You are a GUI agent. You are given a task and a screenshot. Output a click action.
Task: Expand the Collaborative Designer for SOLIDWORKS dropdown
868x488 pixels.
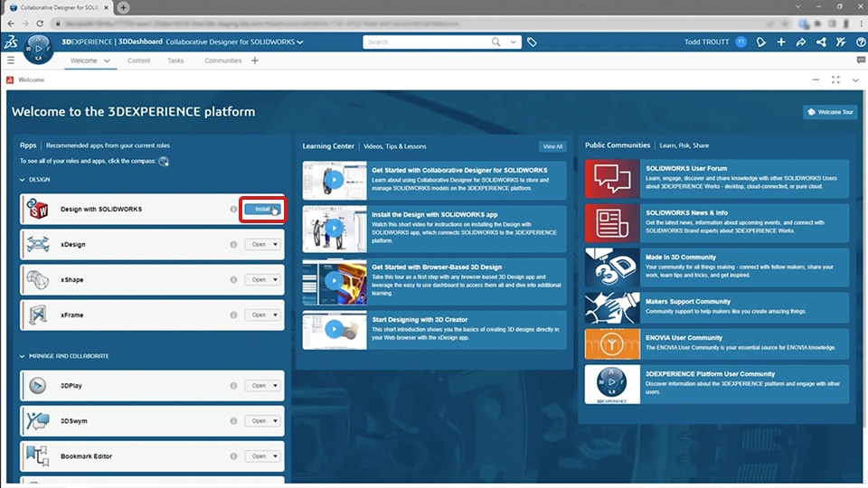click(299, 42)
